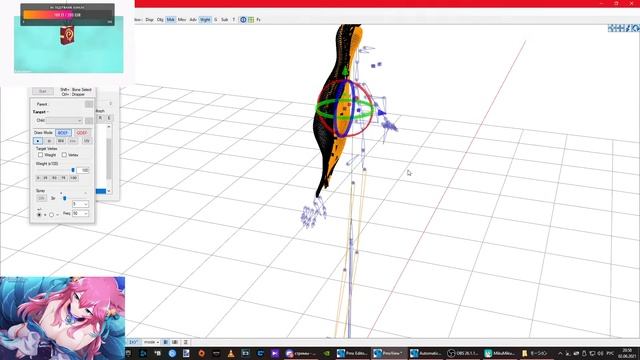Open Pmx Editor window in taskbar
This screenshot has width=640, height=360.
tap(352, 353)
